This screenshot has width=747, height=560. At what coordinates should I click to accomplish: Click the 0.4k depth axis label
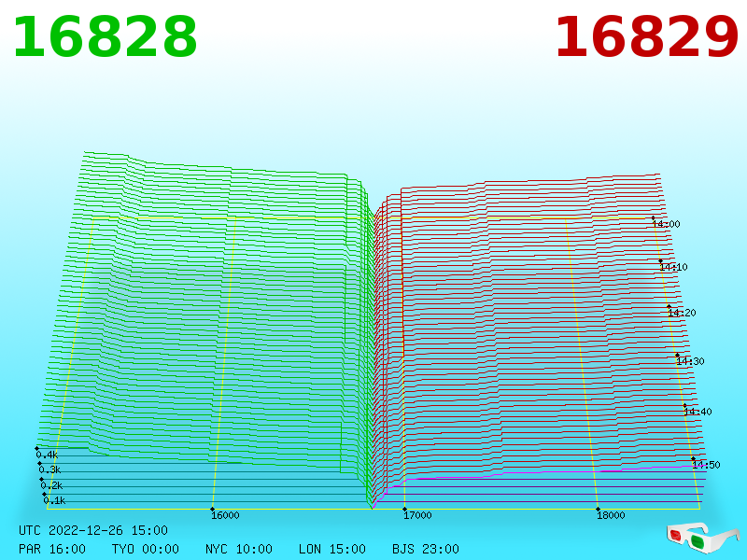(x=48, y=455)
